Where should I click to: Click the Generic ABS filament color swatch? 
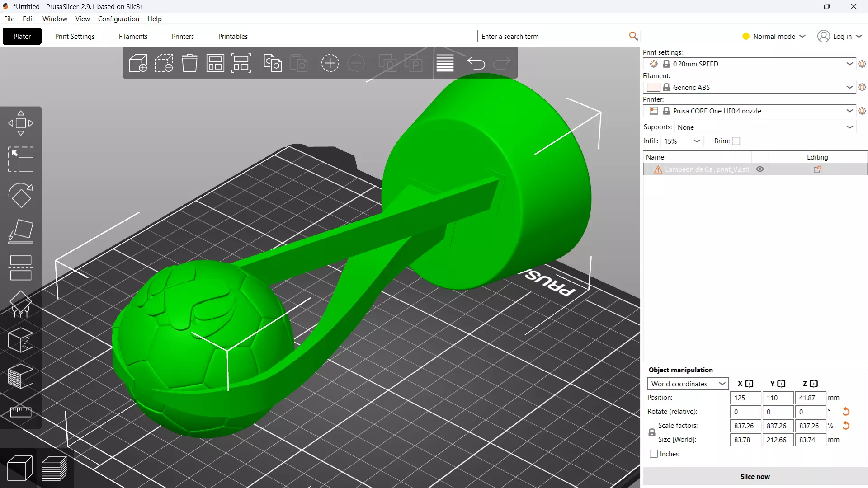tap(653, 87)
